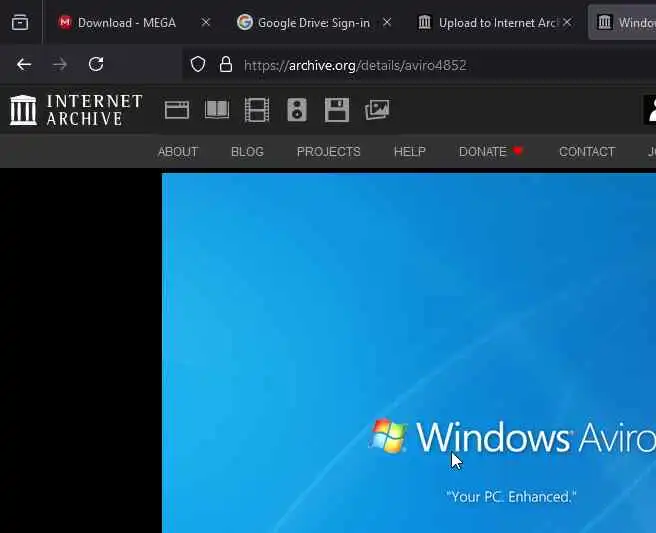Viewport: 656px width, 533px height.
Task: Focus the archive.org address bar
Action: click(x=418, y=65)
